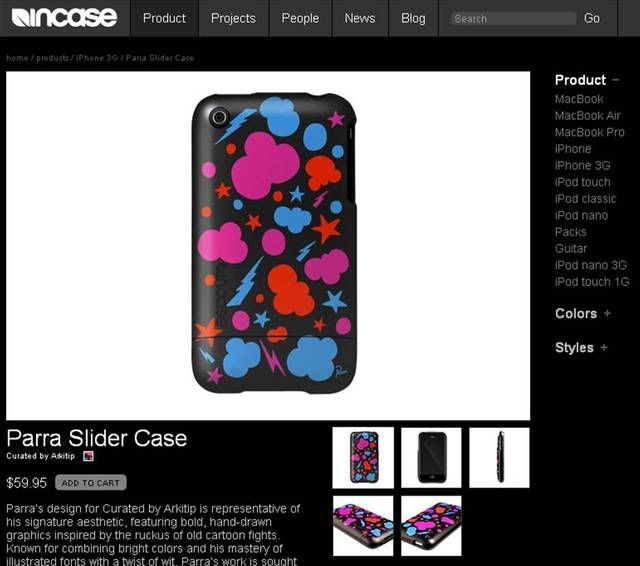Select the front-view black iPhone thumbnail
The height and width of the screenshot is (566, 640).
pyautogui.click(x=431, y=457)
